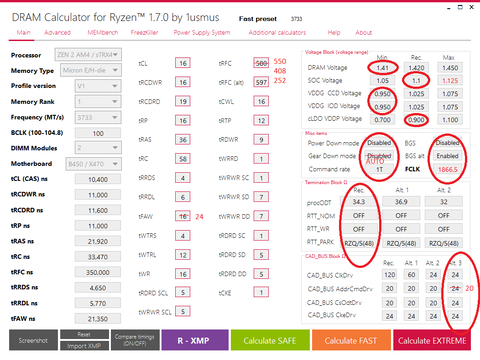Screen dimensions: 480x360
Task: Click the Import XMP button
Action: 84,346
